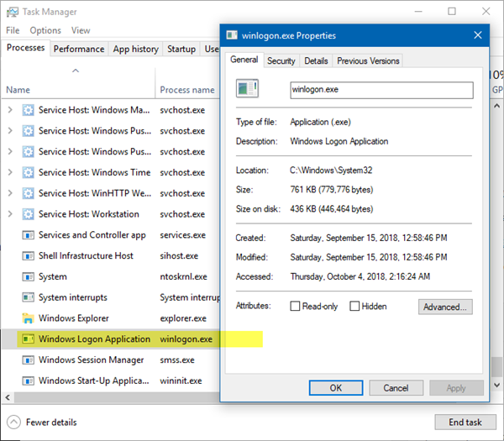Click the Windows Logon Application process icon
Viewport: 504px width, 441px height.
pyautogui.click(x=29, y=339)
